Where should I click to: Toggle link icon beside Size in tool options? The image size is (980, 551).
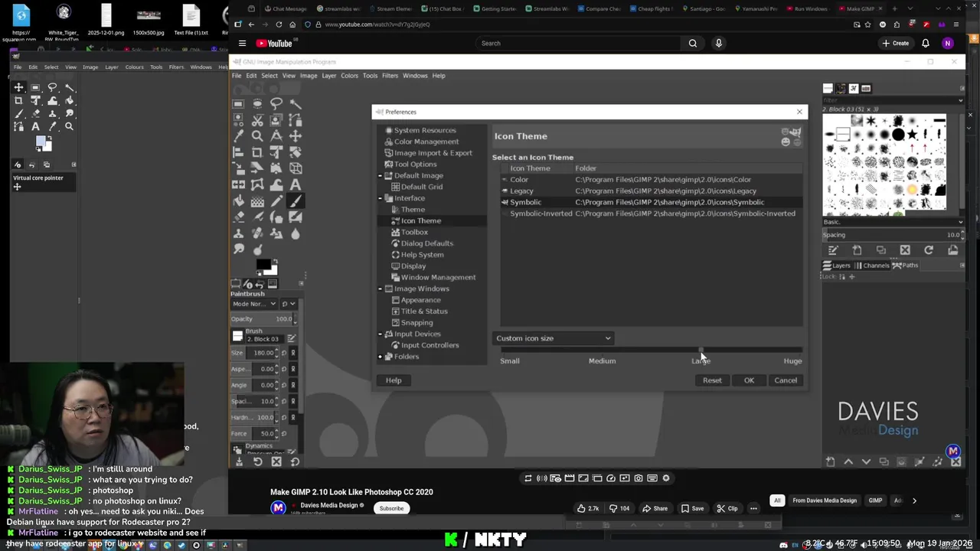pos(292,353)
